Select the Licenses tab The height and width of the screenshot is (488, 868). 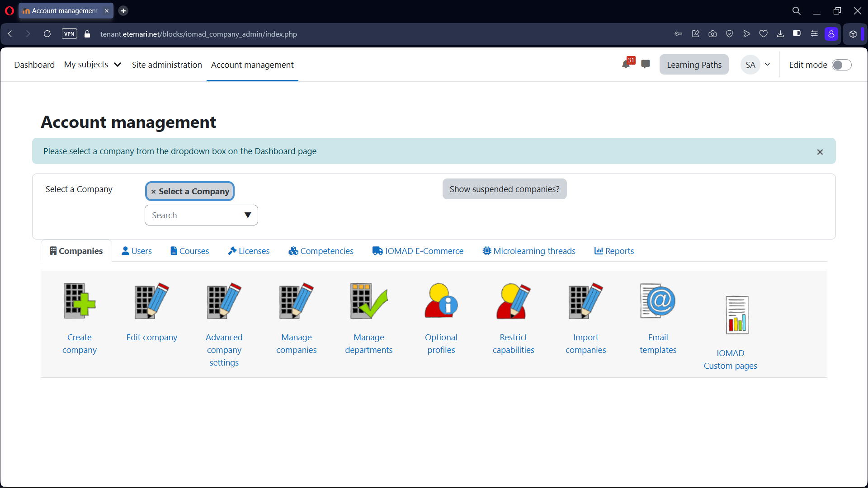click(x=249, y=251)
